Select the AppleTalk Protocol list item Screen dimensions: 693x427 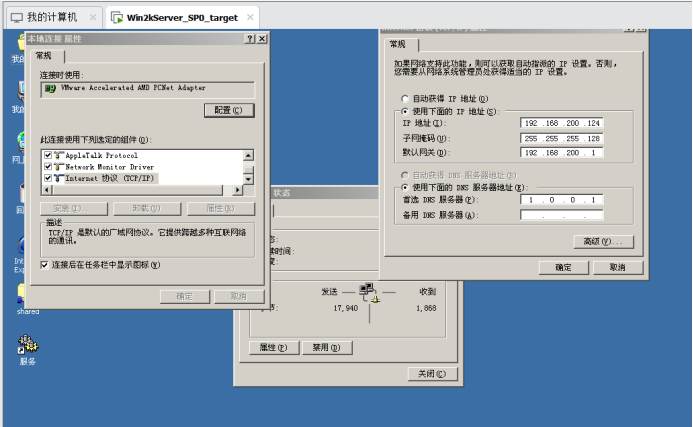(x=102, y=155)
